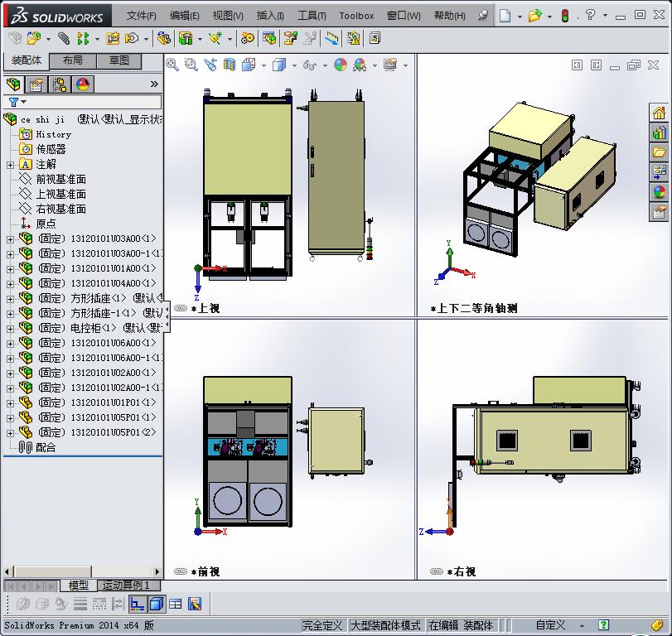The width and height of the screenshot is (672, 636).
Task: Click the Previous View icon
Action: click(x=210, y=65)
